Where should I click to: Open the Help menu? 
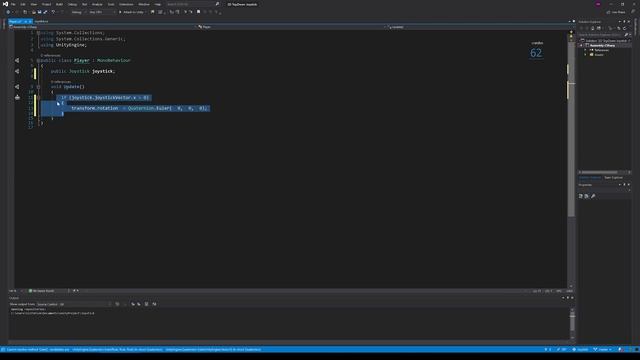tap(158, 4)
